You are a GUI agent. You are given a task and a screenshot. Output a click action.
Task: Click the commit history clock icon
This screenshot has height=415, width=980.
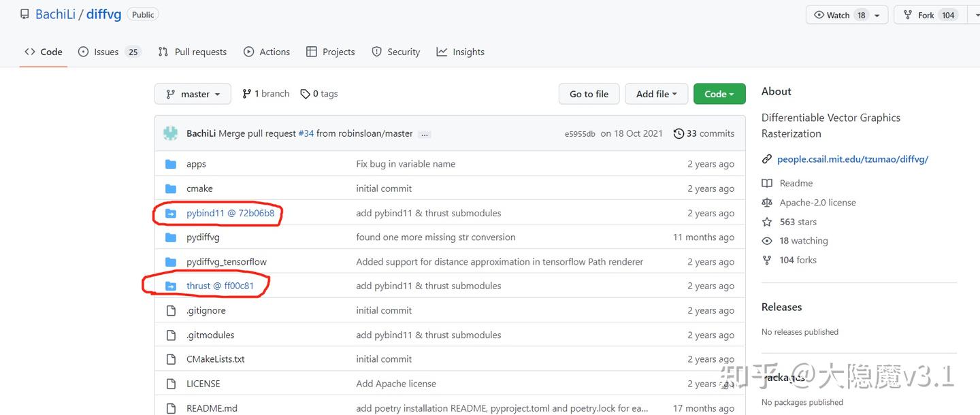679,133
